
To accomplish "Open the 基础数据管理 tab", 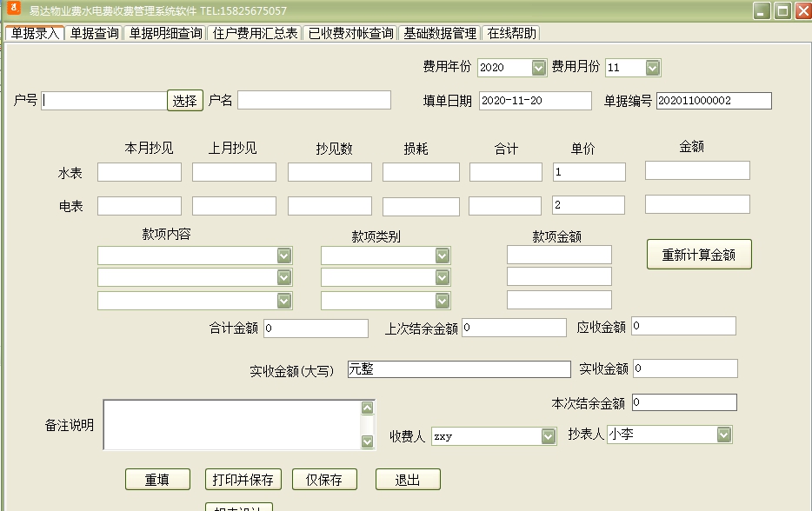I will point(440,32).
